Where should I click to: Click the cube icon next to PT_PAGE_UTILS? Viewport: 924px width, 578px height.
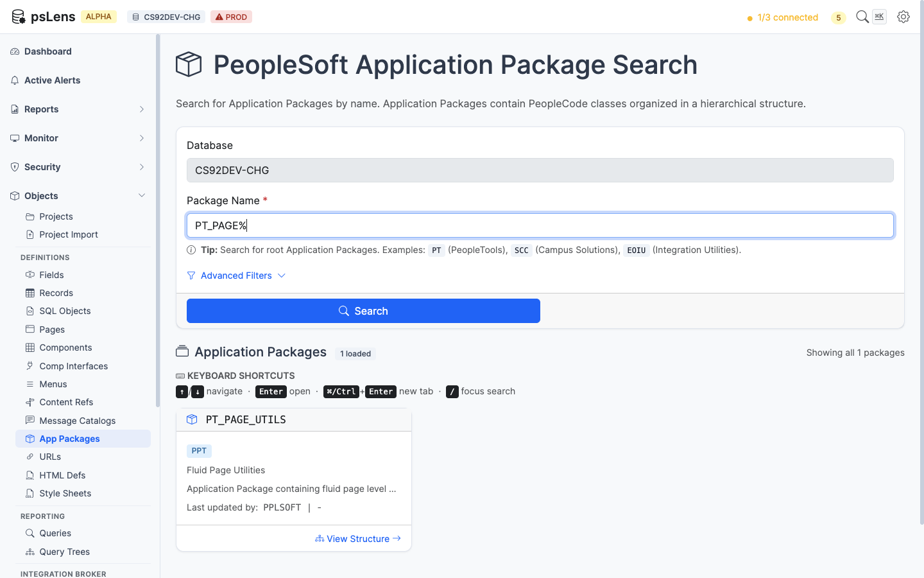coord(192,419)
